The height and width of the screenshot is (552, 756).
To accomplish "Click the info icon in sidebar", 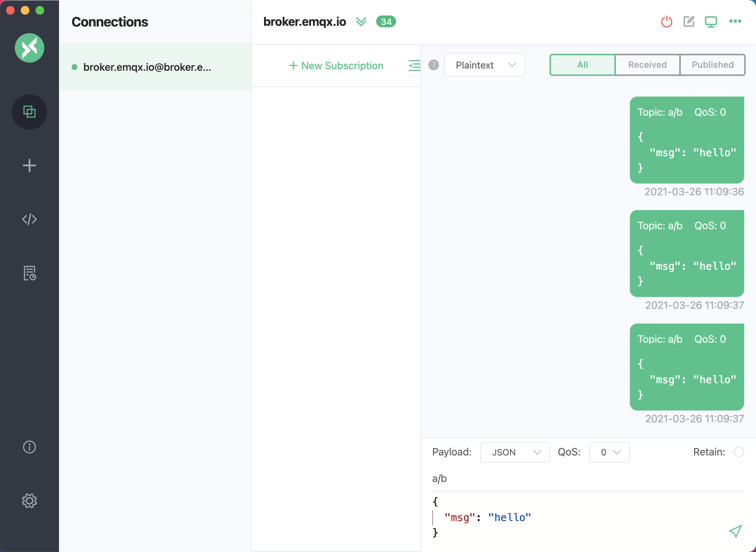I will tap(30, 446).
